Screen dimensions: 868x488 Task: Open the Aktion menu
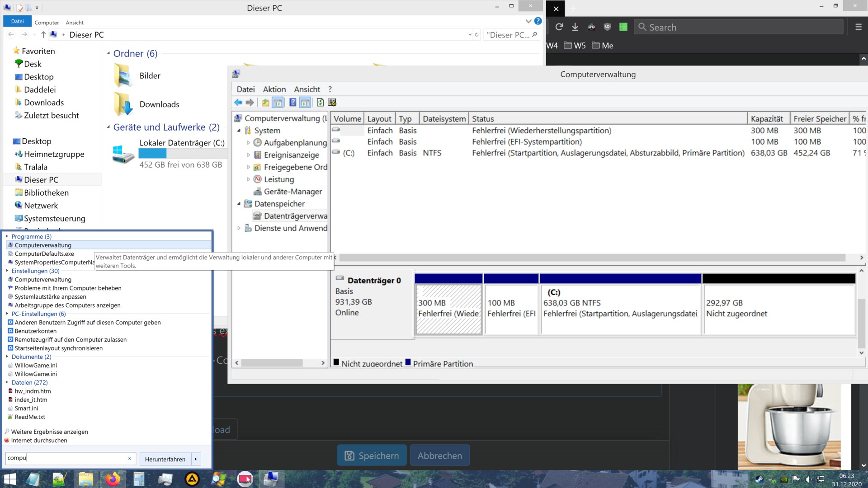pos(274,89)
